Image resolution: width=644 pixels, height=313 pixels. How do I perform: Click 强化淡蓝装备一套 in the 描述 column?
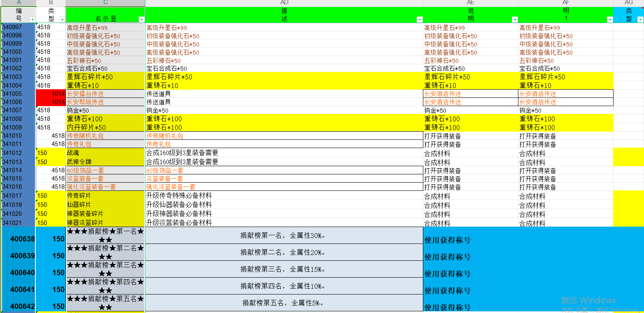coord(284,187)
